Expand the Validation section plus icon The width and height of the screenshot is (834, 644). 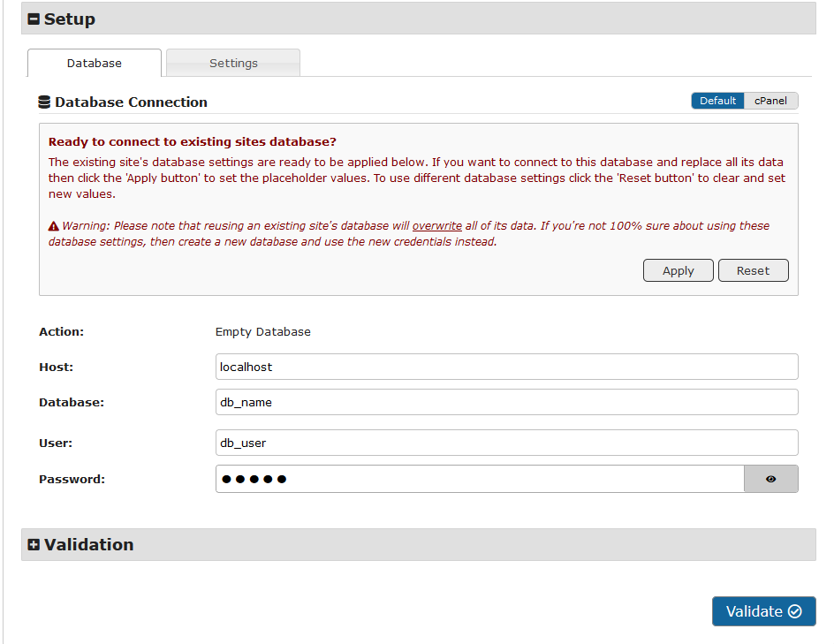click(34, 545)
